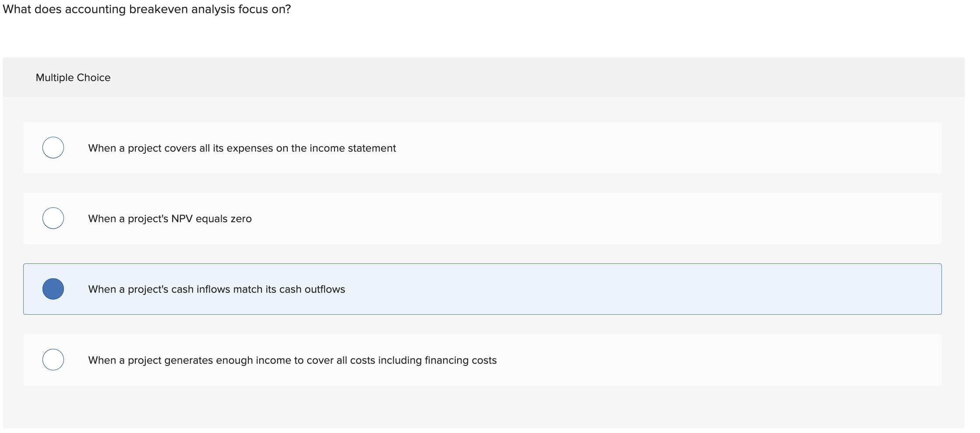
Task: Click the second answer row container
Action: pyautogui.click(x=482, y=218)
